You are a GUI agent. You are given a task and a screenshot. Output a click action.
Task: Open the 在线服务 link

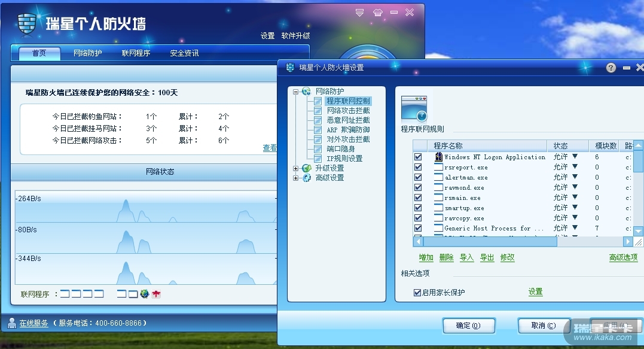click(33, 323)
